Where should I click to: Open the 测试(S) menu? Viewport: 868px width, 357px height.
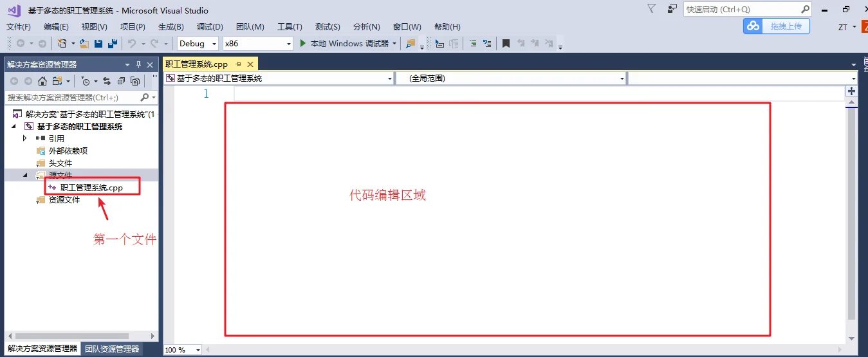pyautogui.click(x=328, y=26)
